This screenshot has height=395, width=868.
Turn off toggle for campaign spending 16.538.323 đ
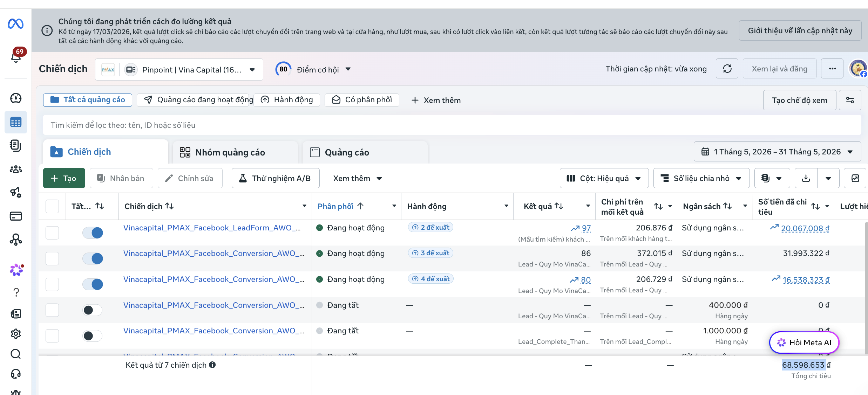click(93, 284)
